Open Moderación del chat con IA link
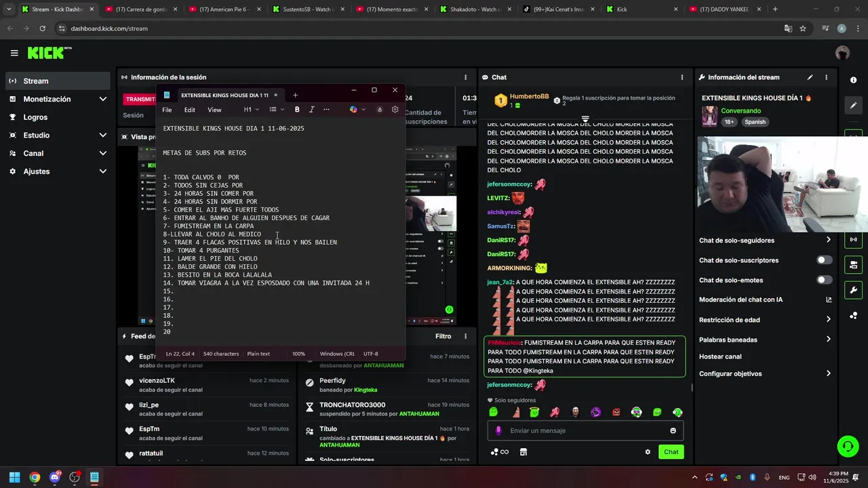Image resolution: width=868 pixels, height=488 pixels. 765,300
